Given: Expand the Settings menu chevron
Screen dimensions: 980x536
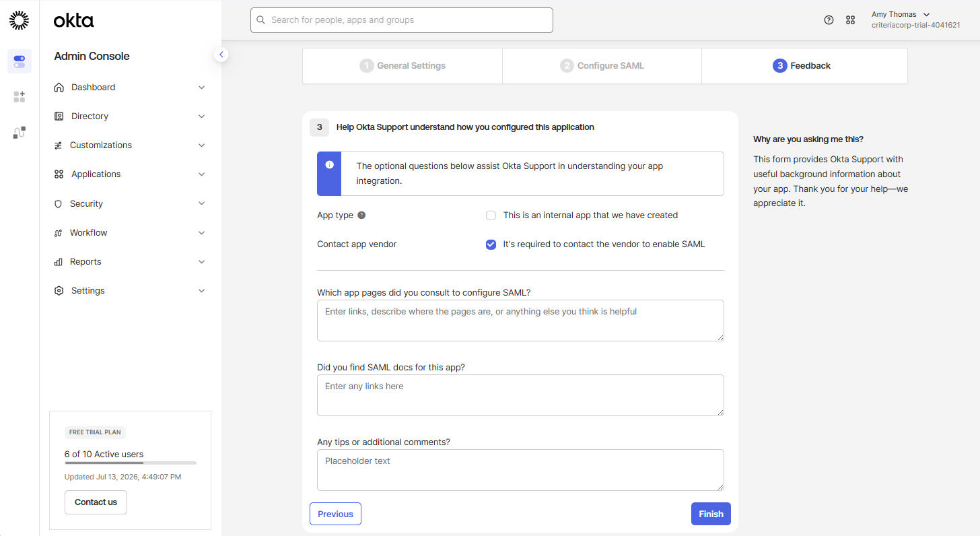Looking at the screenshot, I should [201, 291].
